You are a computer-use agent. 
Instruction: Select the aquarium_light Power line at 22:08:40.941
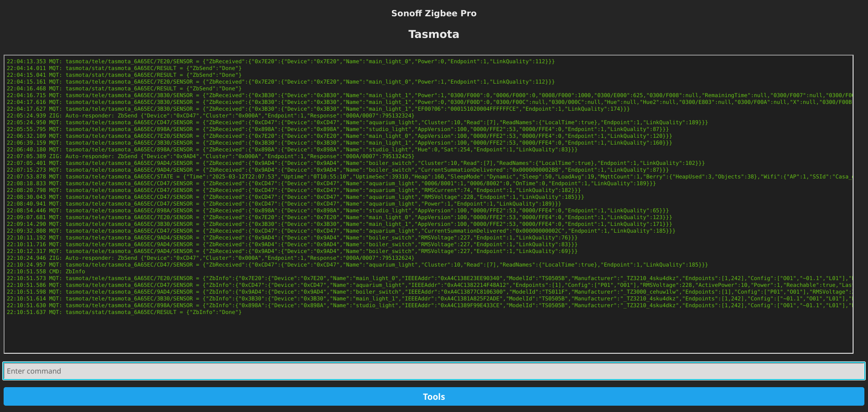tap(284, 204)
